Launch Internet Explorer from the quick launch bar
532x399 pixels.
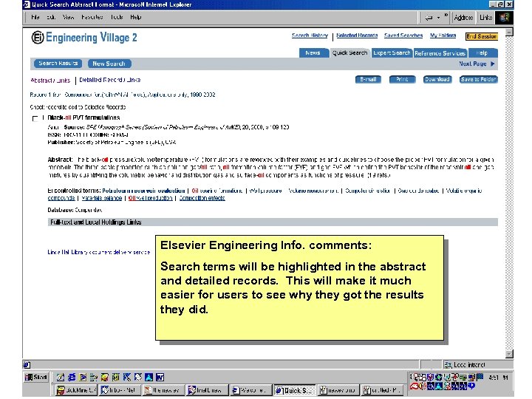point(72,377)
